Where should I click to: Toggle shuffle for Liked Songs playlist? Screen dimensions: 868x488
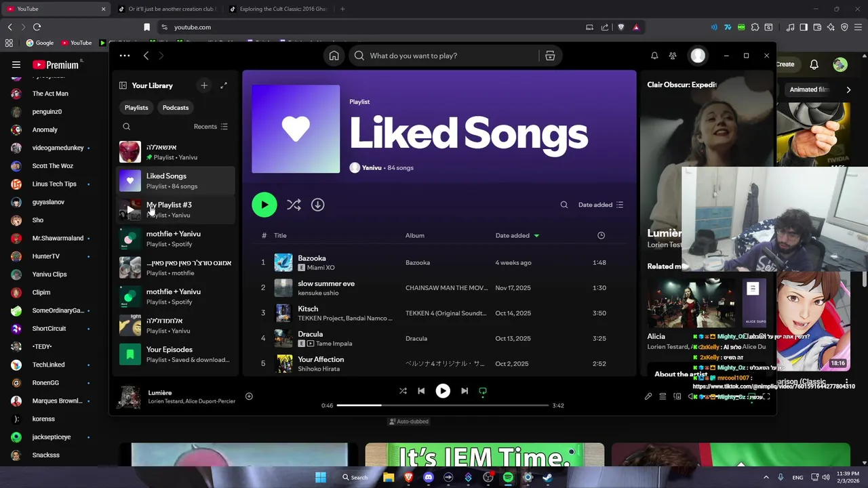point(294,205)
